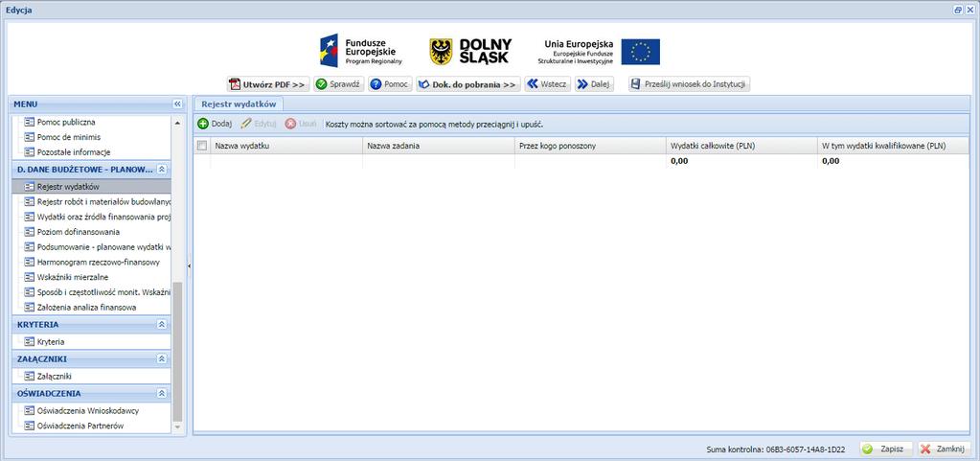The image size is (980, 461).
Task: Go back with the Wstecz button
Action: [x=548, y=84]
